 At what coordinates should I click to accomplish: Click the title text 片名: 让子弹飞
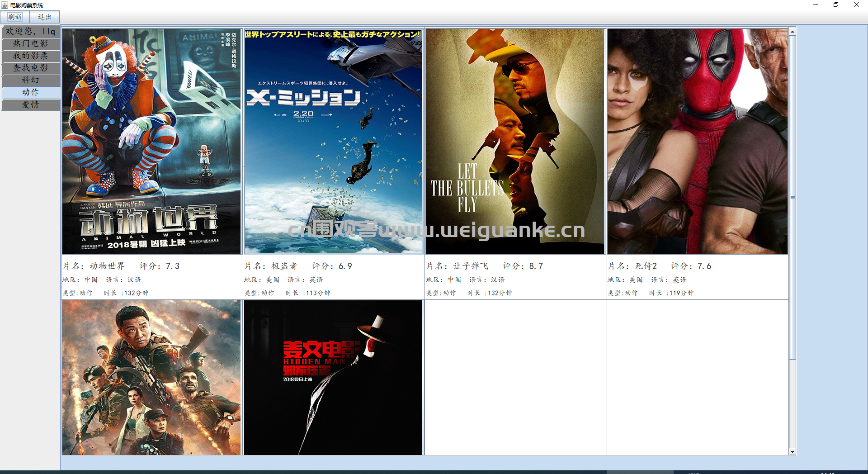point(458,266)
